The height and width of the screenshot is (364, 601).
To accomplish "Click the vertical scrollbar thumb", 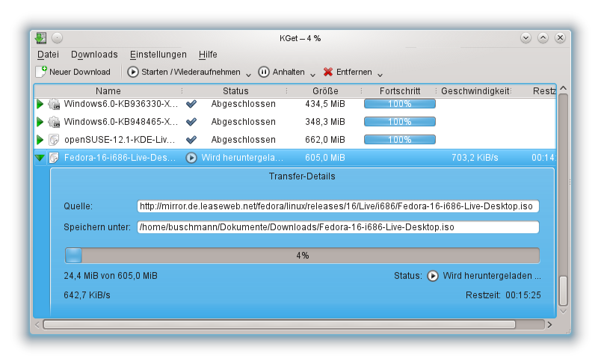I will click(563, 291).
